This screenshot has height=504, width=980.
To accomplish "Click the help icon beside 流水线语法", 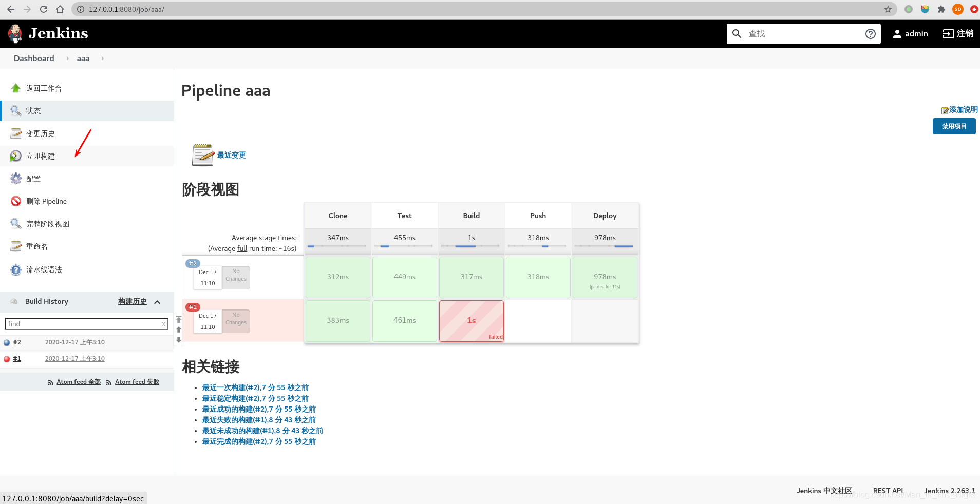I will [x=16, y=269].
